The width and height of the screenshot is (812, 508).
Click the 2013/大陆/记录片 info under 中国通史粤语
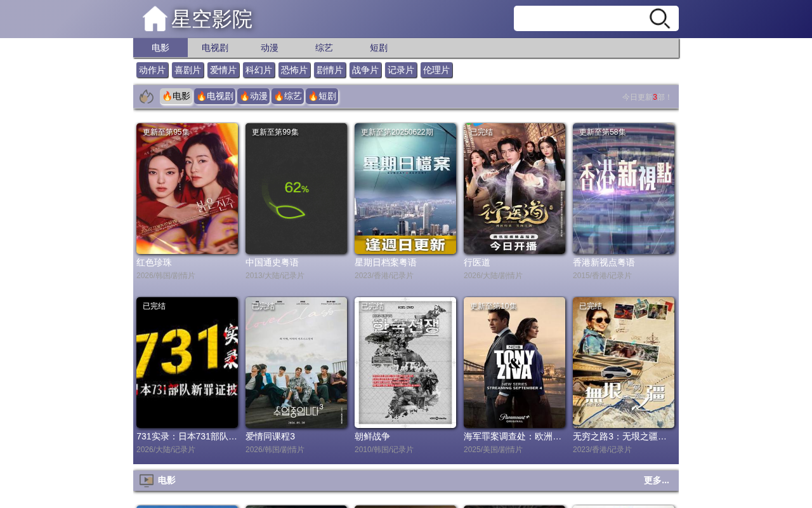coord(275,276)
